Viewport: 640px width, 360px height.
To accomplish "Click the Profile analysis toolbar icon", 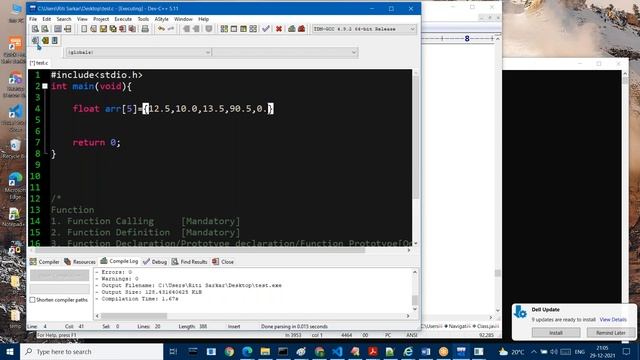I will [x=291, y=29].
